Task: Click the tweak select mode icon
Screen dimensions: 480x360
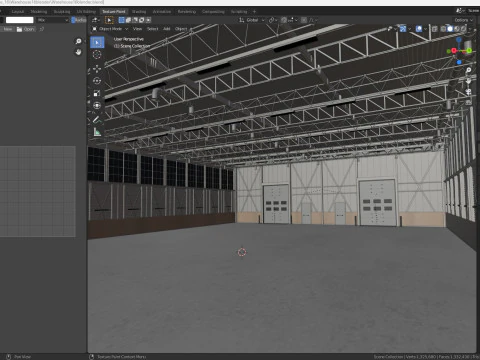Action: [109, 20]
